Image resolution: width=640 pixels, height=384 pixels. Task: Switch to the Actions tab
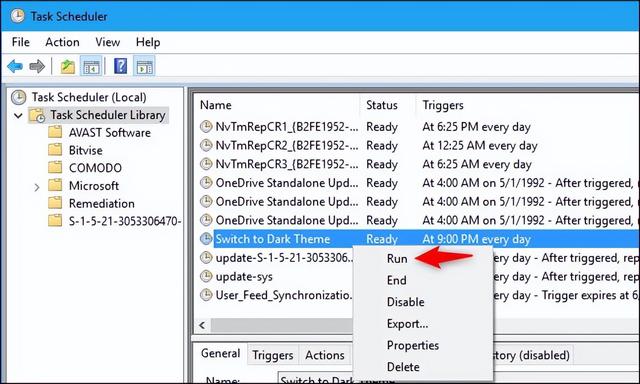pyautogui.click(x=325, y=355)
